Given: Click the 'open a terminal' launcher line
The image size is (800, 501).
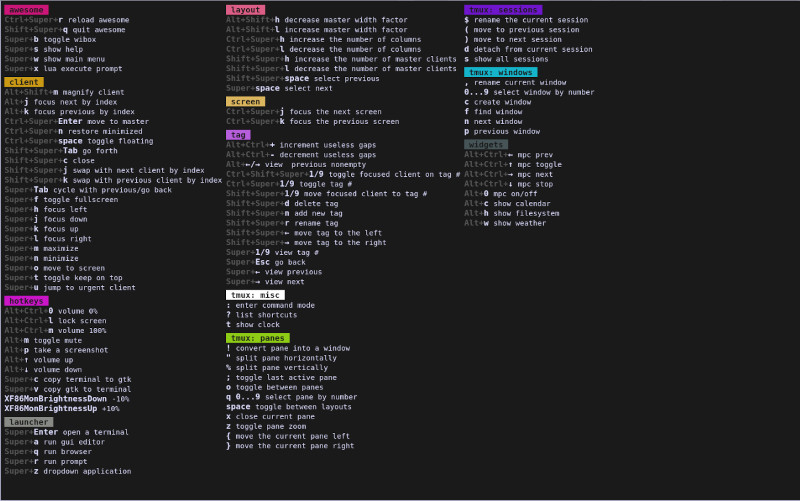Looking at the screenshot, I should 66,432.
